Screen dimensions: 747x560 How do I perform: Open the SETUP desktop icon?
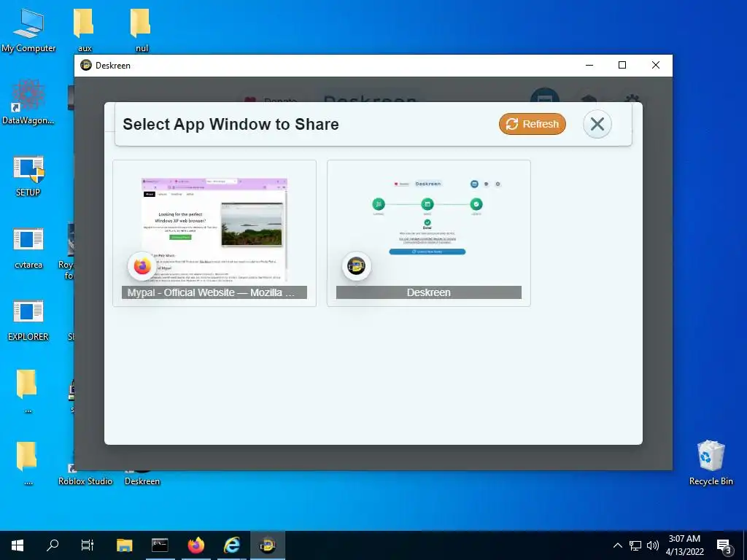(28, 175)
